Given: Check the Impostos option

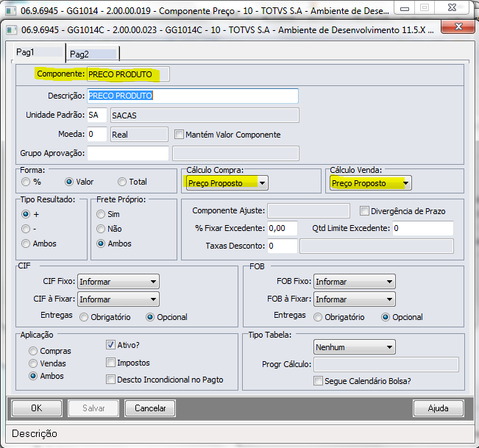Looking at the screenshot, I should (111, 363).
